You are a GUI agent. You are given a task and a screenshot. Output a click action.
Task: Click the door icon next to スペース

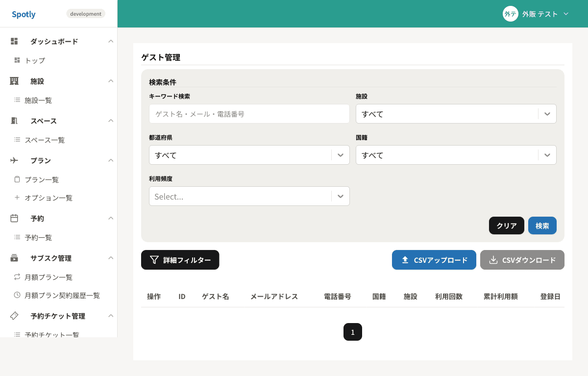(14, 121)
